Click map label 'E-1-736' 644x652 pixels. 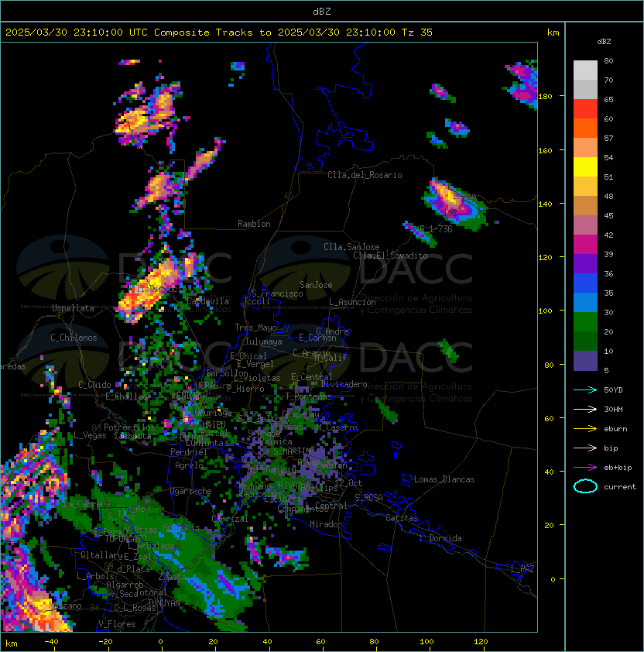tap(436, 229)
